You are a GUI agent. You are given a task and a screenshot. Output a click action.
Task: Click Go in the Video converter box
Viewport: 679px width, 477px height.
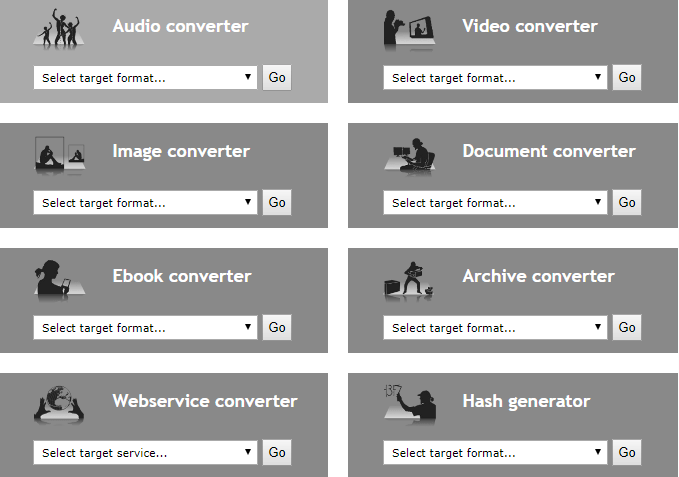(627, 77)
